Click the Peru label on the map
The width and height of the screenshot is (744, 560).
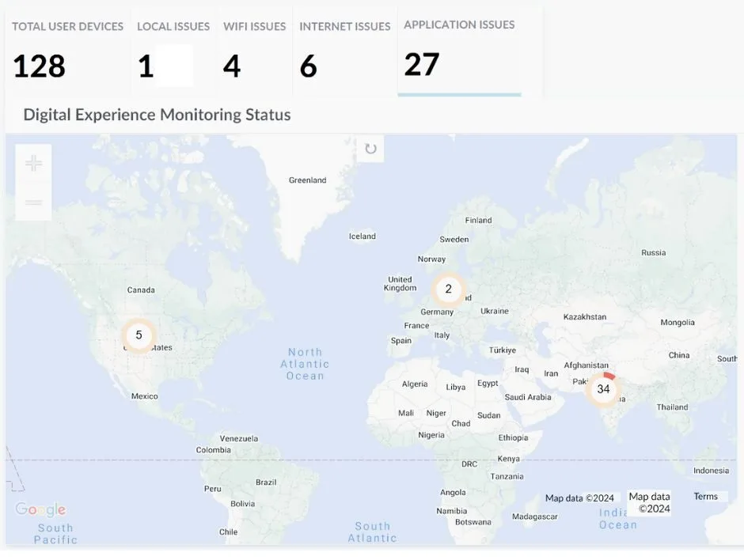point(213,488)
